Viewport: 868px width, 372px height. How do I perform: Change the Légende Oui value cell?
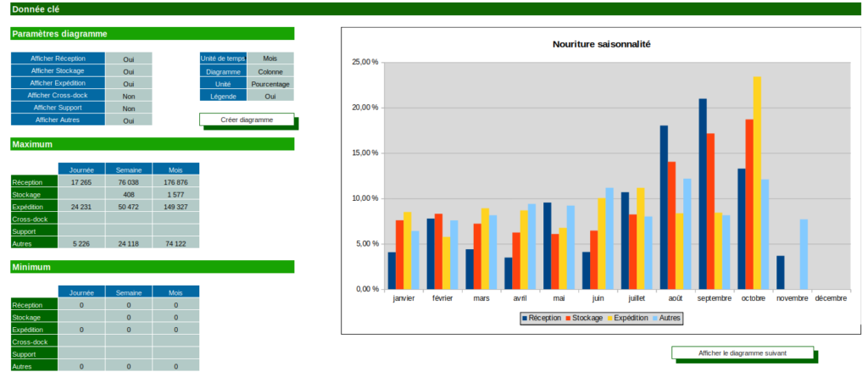(x=270, y=97)
